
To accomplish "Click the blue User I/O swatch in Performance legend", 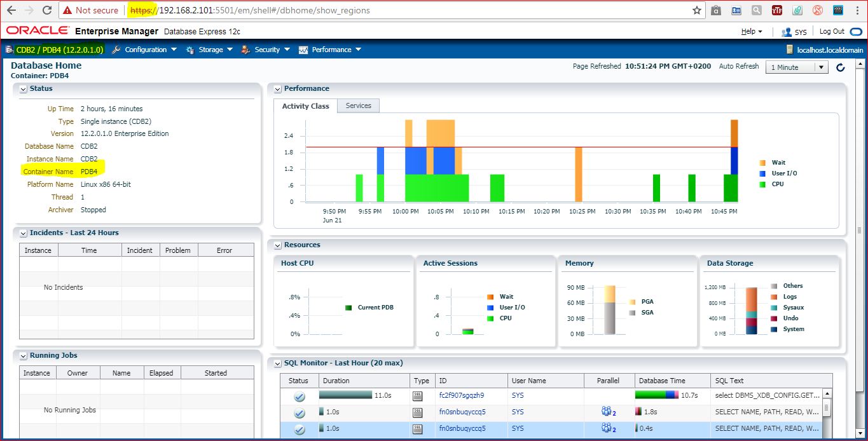I will tap(763, 173).
